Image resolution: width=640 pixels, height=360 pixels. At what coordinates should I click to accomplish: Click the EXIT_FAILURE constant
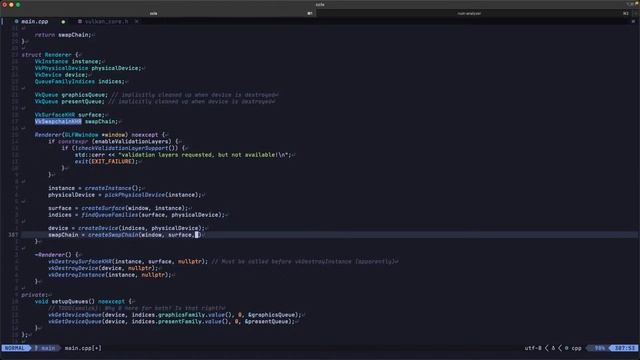(111, 162)
